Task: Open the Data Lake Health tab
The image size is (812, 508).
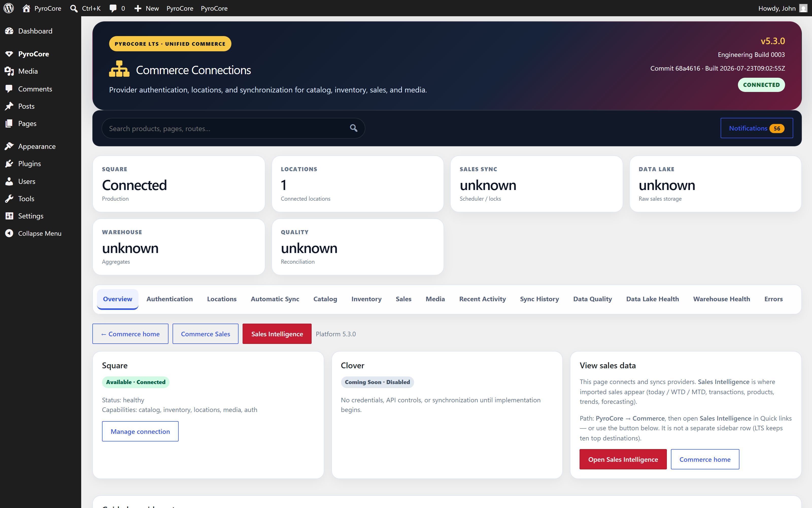Action: point(653,299)
